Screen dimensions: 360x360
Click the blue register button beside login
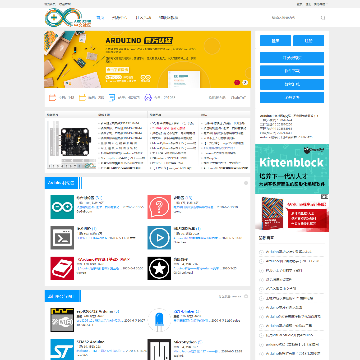point(308,41)
